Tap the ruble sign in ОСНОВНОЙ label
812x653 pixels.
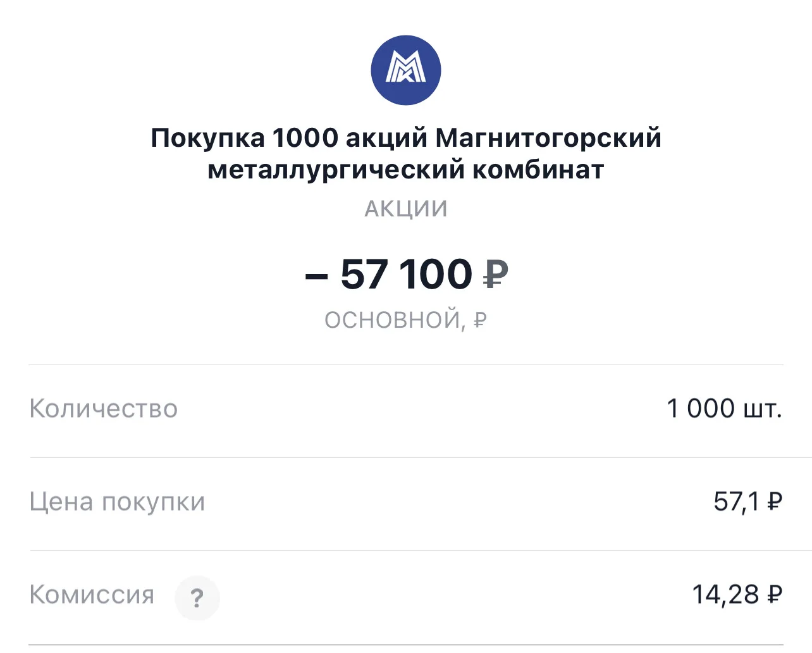(x=480, y=320)
